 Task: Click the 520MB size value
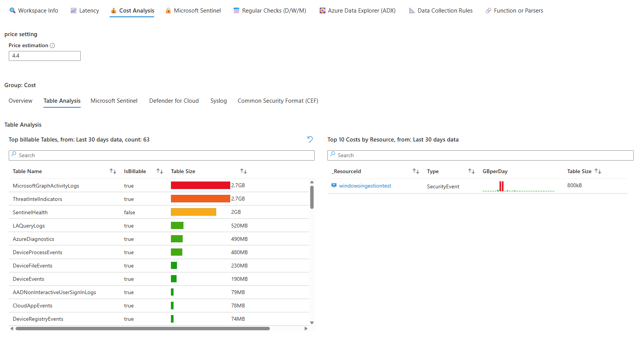click(x=239, y=226)
